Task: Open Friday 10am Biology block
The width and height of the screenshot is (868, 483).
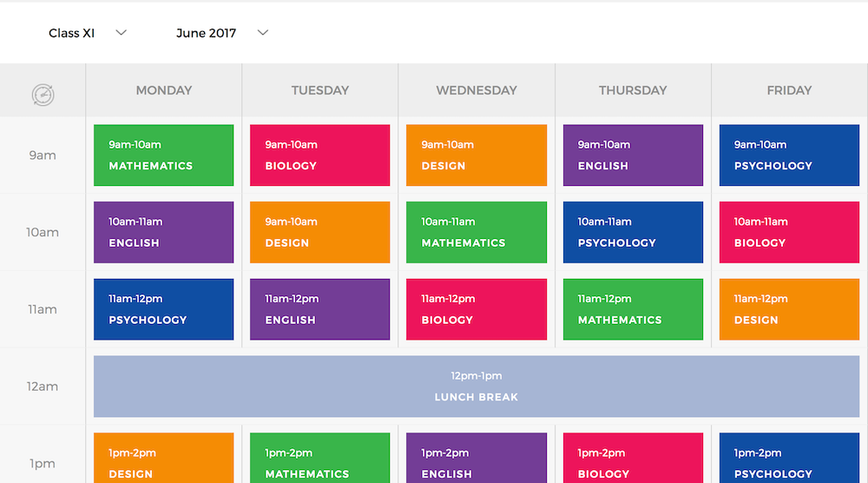Action: 789,232
